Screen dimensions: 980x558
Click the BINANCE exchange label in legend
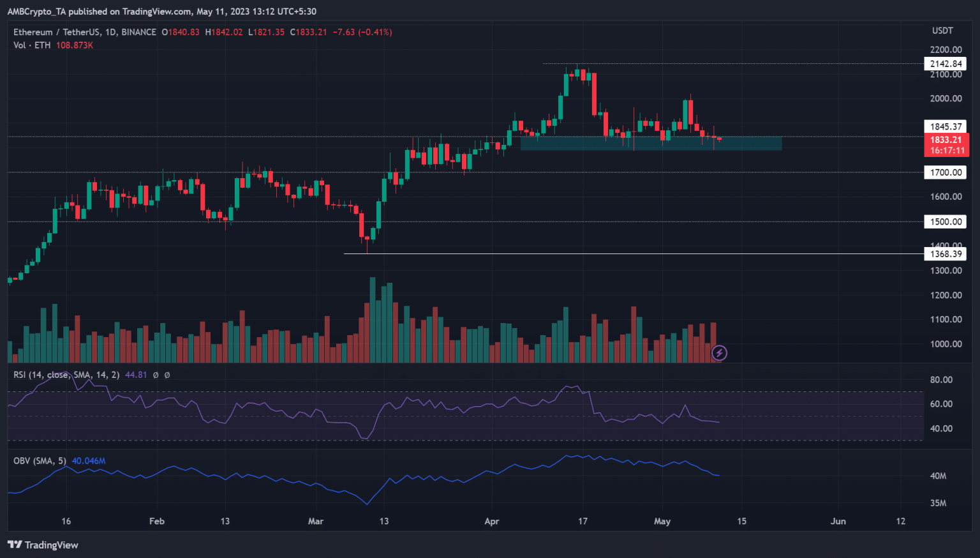(140, 32)
